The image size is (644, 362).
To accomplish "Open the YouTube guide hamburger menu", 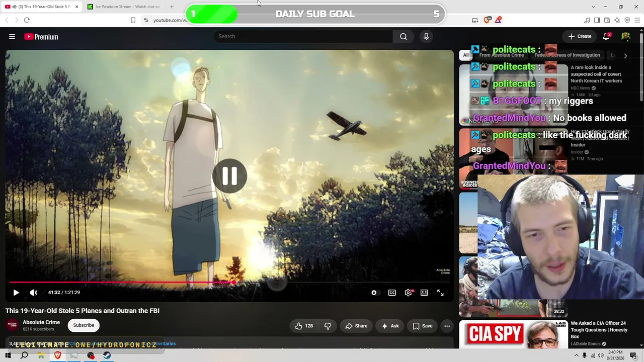I will pos(12,37).
